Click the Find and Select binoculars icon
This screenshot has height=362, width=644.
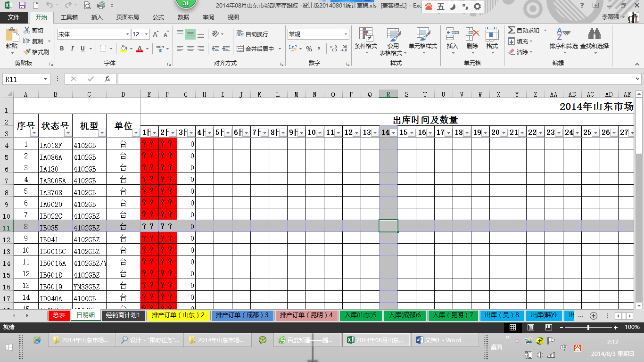pos(594,34)
